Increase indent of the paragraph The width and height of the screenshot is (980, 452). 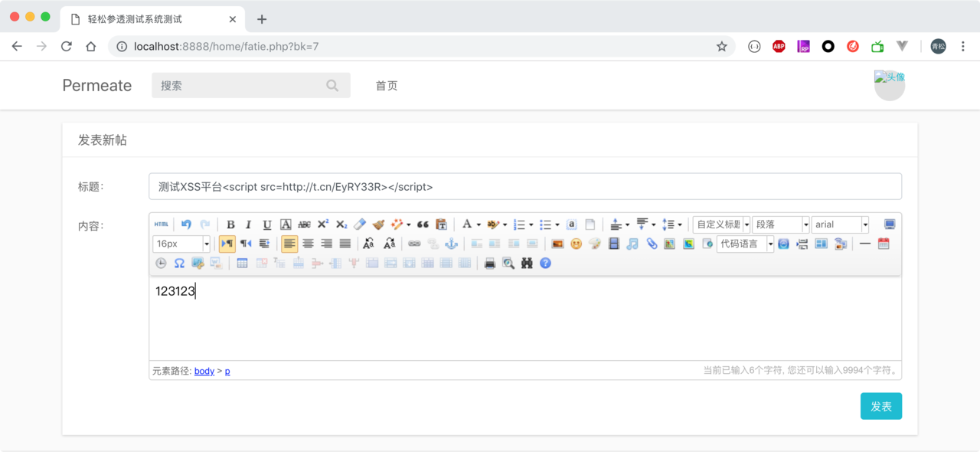(x=264, y=244)
